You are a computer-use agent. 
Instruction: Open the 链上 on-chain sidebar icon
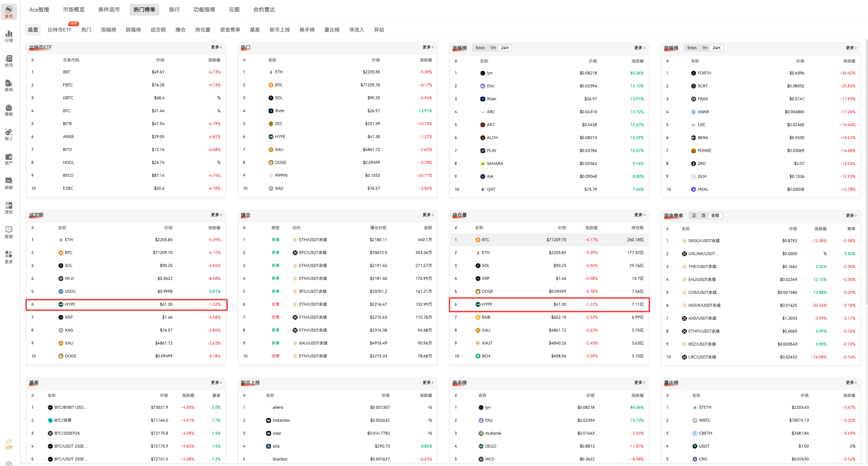8,134
